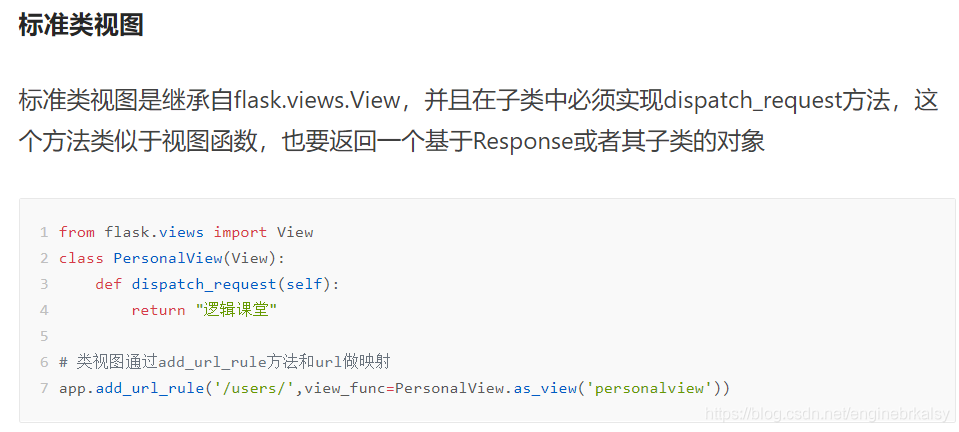This screenshot has width=959, height=432.
Task: Click the 'def' keyword on line 3
Action: pyautogui.click(x=108, y=284)
